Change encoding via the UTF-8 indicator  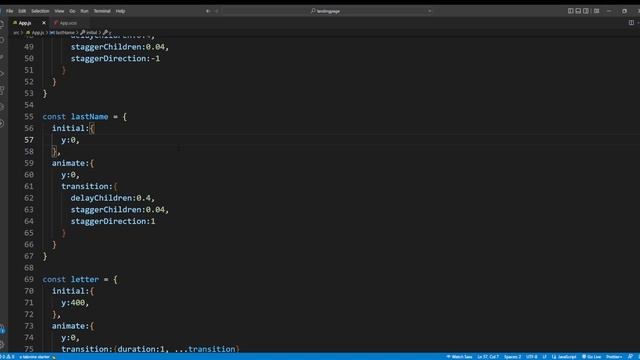pos(532,357)
